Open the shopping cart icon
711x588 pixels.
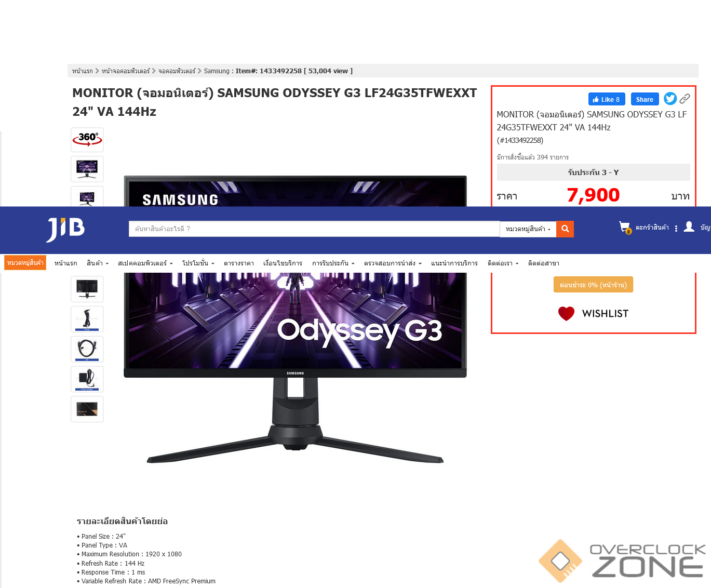click(625, 228)
